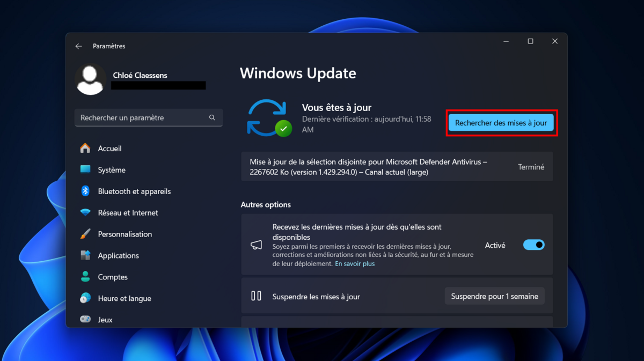Click inside the Rechercher un paramètre field
This screenshot has width=644, height=361.
point(149,118)
